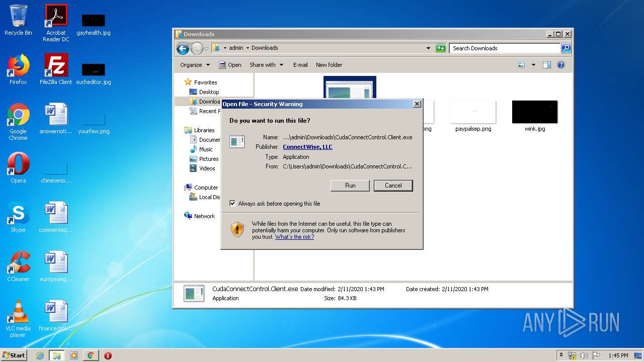Show the preview pane icon
The width and height of the screenshot is (644, 362).
(x=547, y=65)
